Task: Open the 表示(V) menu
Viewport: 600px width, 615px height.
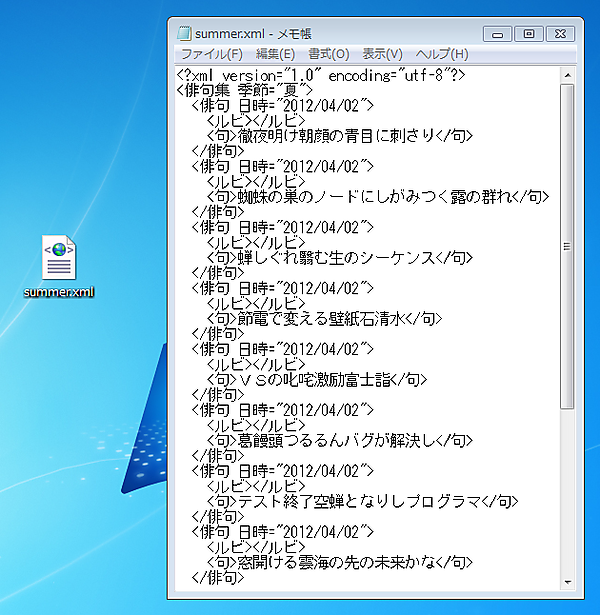Action: [382, 54]
